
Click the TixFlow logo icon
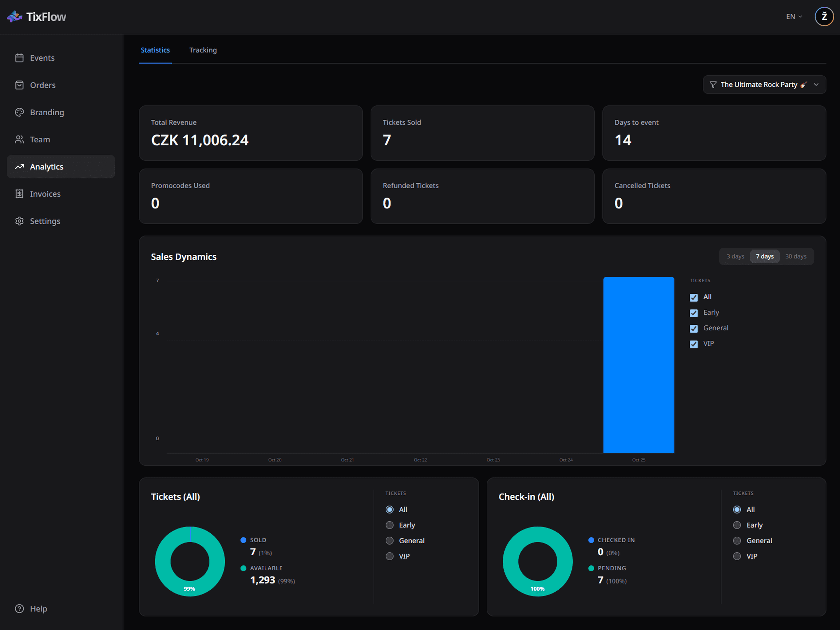tap(14, 17)
